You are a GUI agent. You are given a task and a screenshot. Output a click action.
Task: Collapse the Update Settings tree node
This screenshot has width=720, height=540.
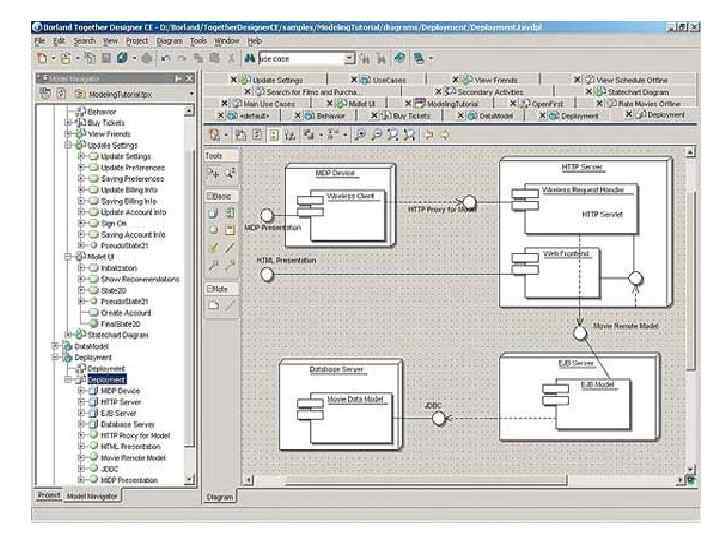click(68, 145)
